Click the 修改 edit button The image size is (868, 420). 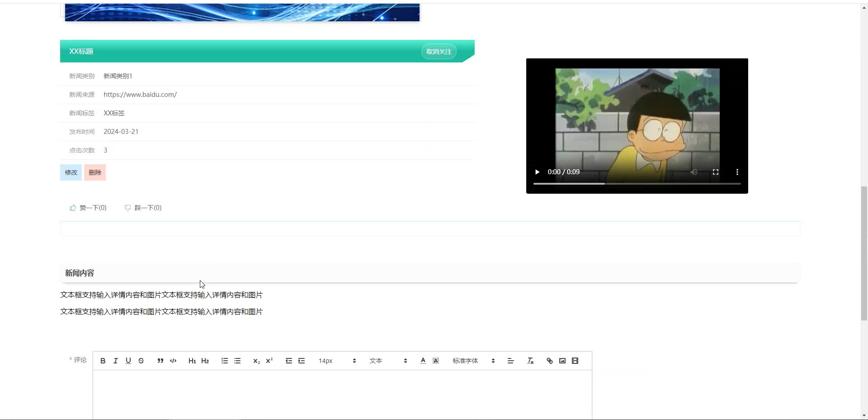coord(71,172)
